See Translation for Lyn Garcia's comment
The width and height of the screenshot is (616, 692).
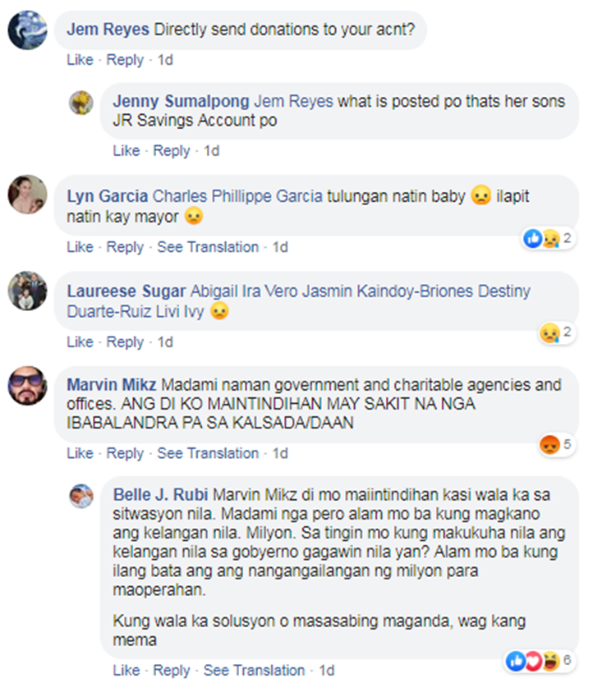(x=208, y=247)
